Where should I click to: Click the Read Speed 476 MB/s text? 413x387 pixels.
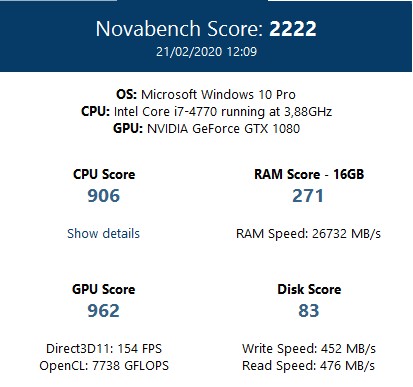coord(308,366)
